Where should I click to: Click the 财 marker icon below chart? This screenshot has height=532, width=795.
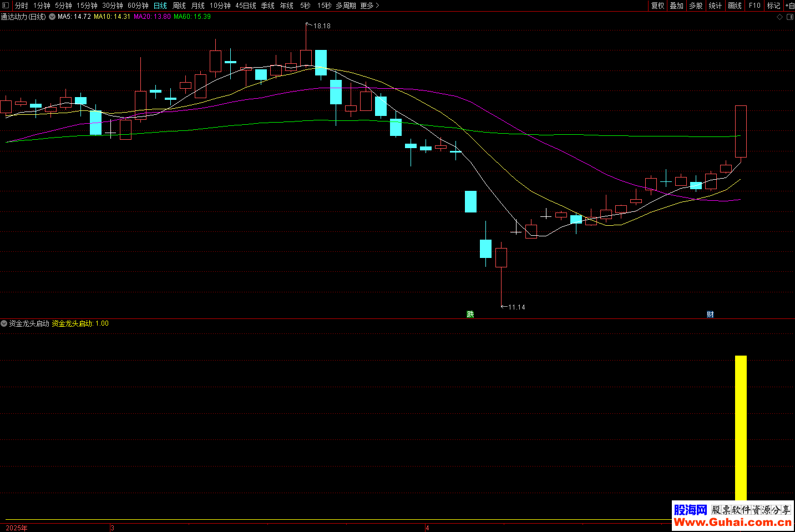point(710,315)
